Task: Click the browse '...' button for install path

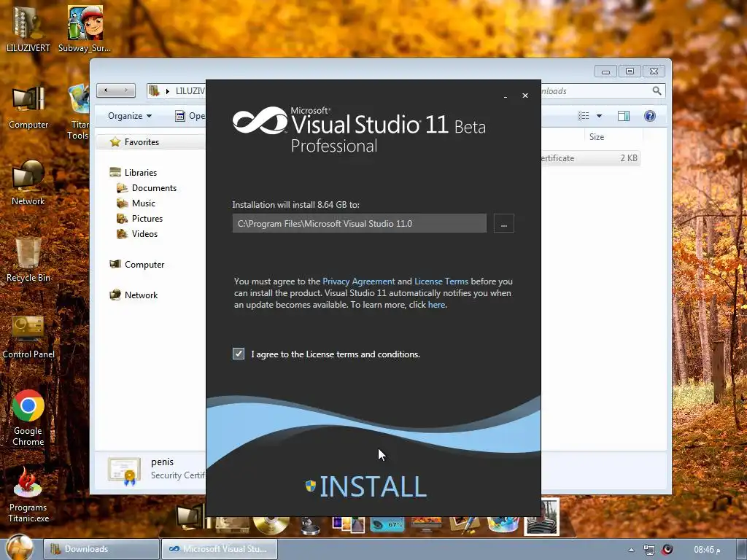Action: click(x=503, y=223)
